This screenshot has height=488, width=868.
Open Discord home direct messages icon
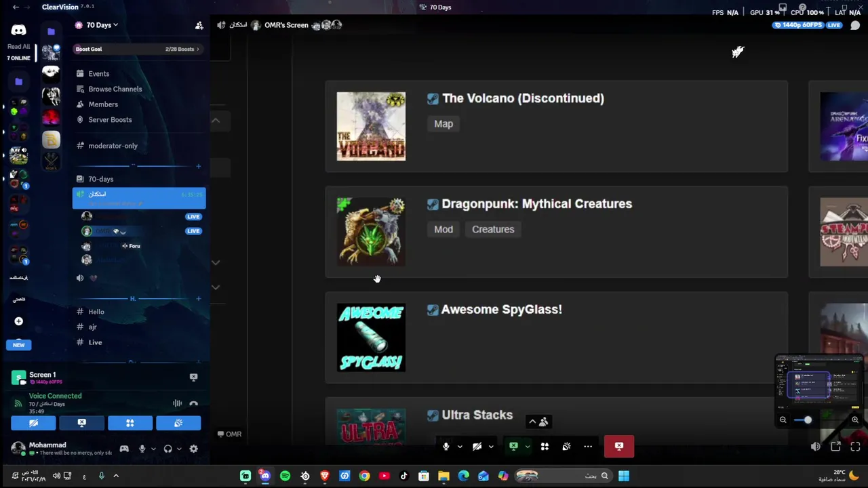coord(18,30)
